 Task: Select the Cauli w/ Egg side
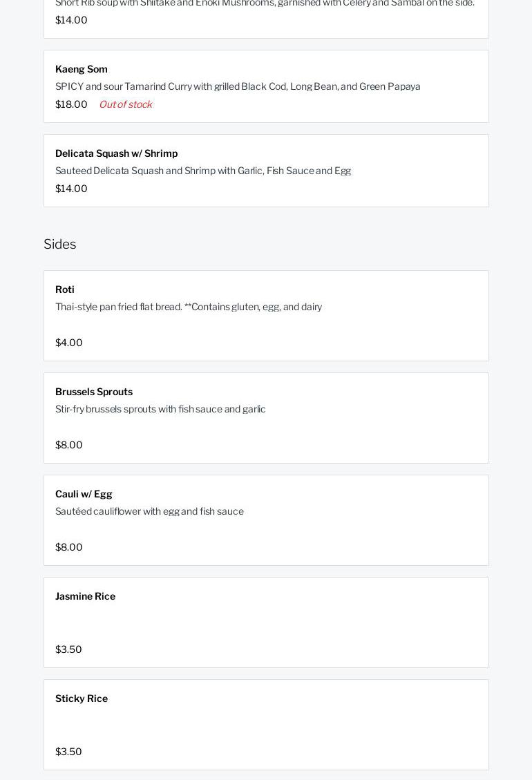pyautogui.click(x=84, y=494)
